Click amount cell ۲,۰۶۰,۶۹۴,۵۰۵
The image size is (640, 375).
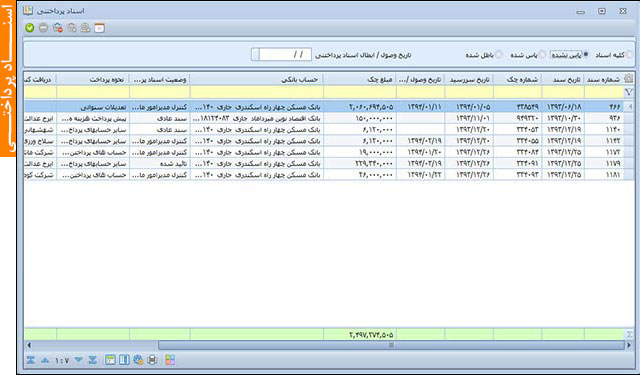(x=360, y=107)
